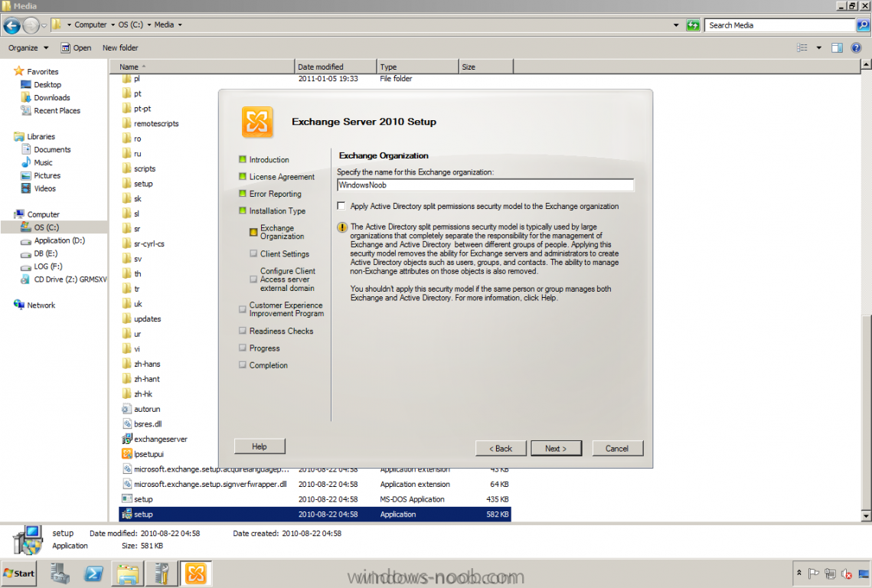The width and height of the screenshot is (872, 588).
Task: Toggle the preview pane icon
Action: 837,47
